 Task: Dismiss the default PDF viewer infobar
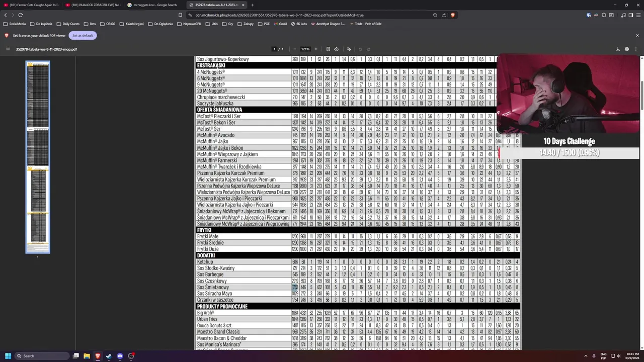click(x=637, y=35)
